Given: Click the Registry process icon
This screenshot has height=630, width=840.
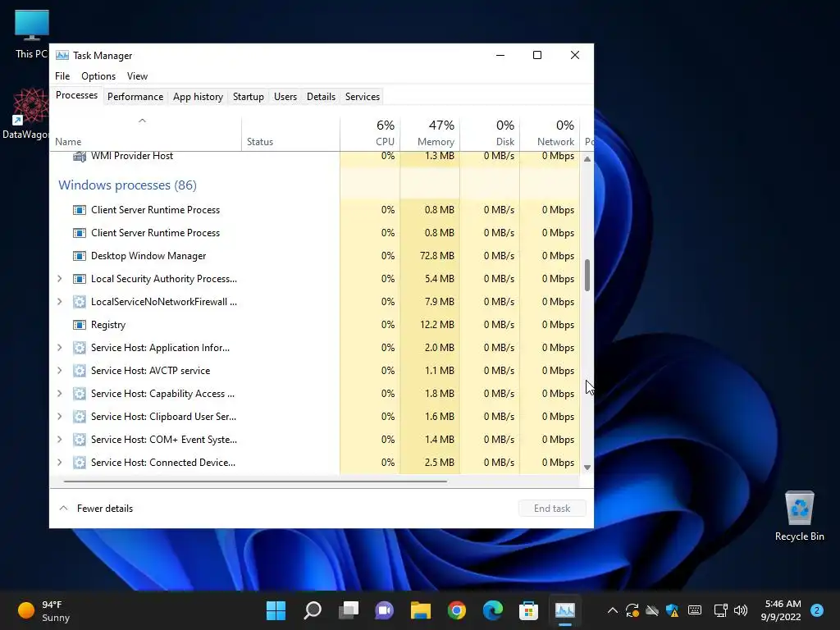Looking at the screenshot, I should pyautogui.click(x=80, y=325).
